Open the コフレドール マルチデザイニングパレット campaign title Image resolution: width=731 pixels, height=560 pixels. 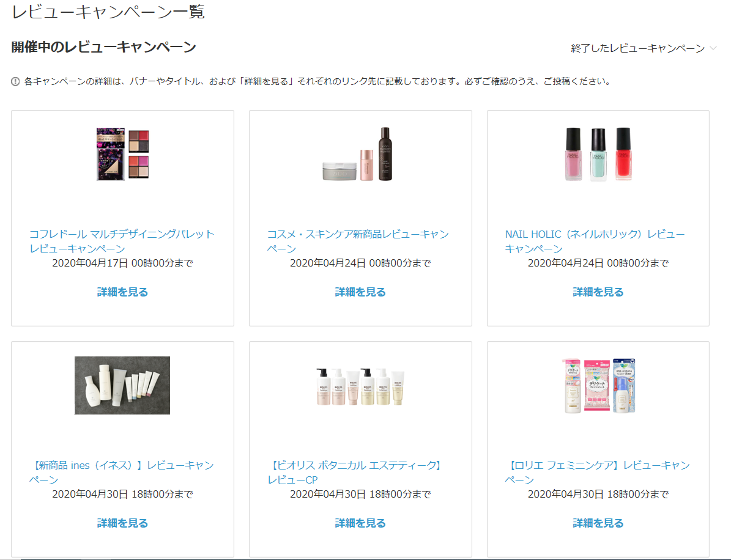122,241
